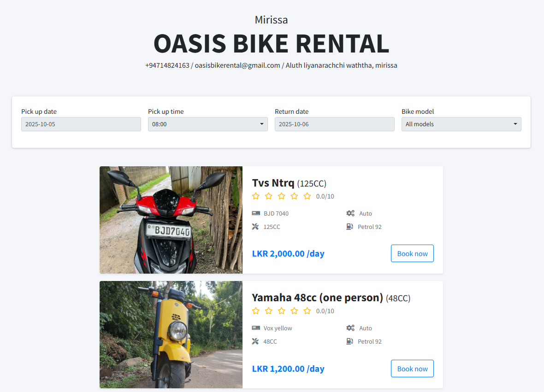544x392 pixels.
Task: Click the third rating star for Tvs Ntrq
Action: [282, 196]
